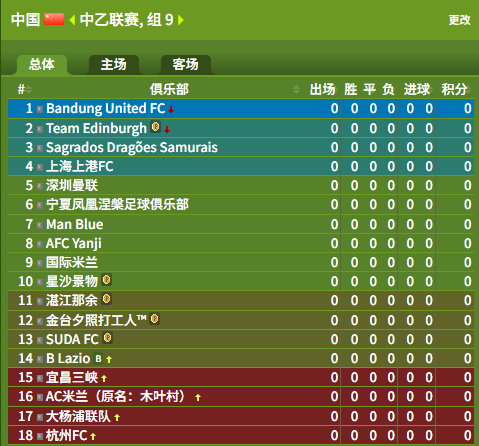Click the Man Blue table row
The height and width of the screenshot is (446, 479).
point(241,224)
